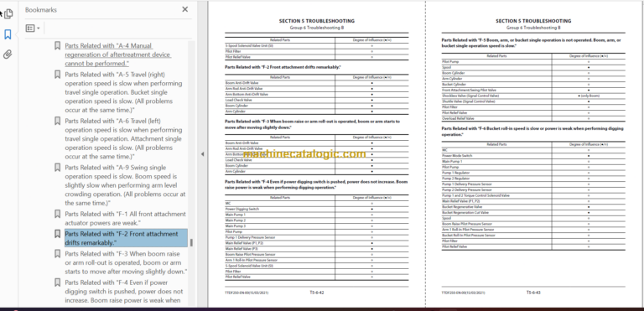Image resolution: width=644 pixels, height=311 pixels.
Task: Click page number "T5-6-43"
Action: pos(533,293)
